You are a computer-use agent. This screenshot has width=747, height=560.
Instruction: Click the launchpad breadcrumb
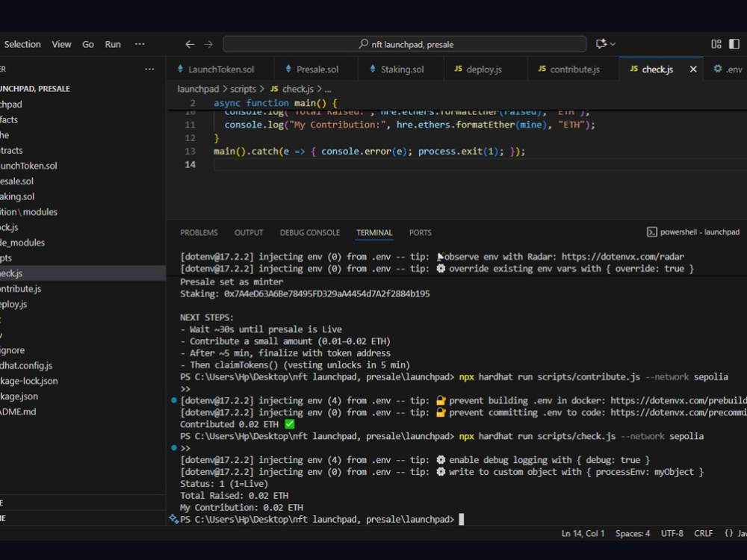pos(198,89)
